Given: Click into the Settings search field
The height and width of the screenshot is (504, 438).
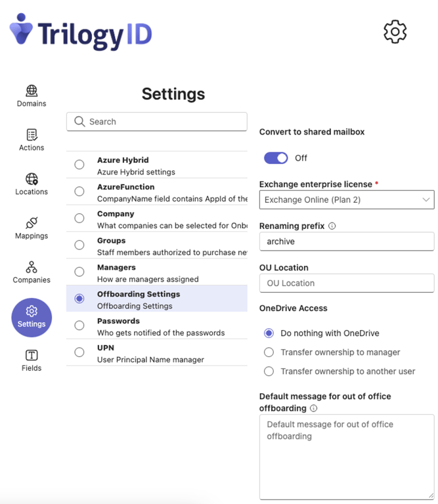Looking at the screenshot, I should coord(156,121).
